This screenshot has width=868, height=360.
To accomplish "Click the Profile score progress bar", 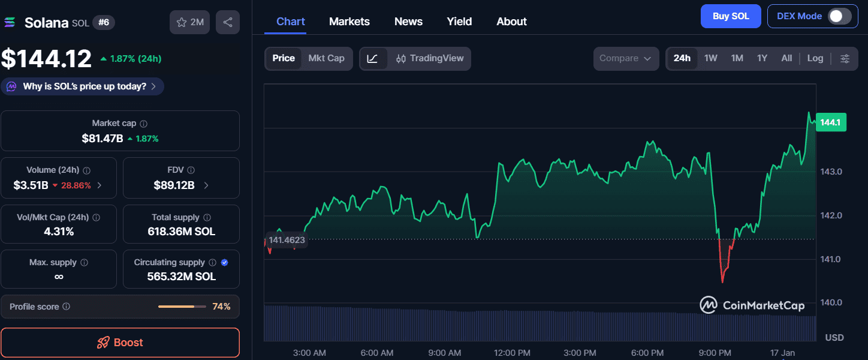I will (x=180, y=307).
